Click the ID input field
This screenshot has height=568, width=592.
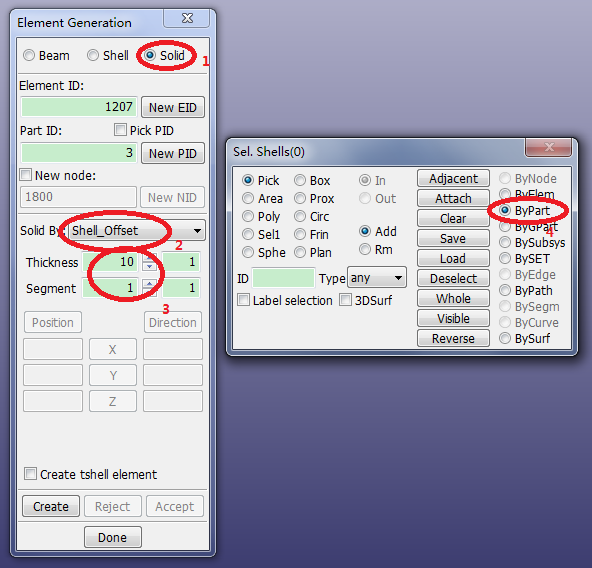tap(283, 279)
